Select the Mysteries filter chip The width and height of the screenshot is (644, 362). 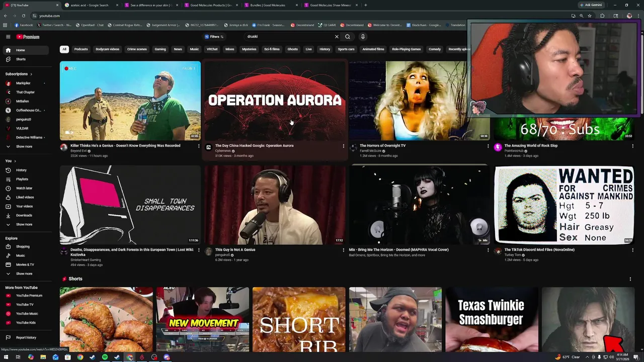click(x=249, y=49)
